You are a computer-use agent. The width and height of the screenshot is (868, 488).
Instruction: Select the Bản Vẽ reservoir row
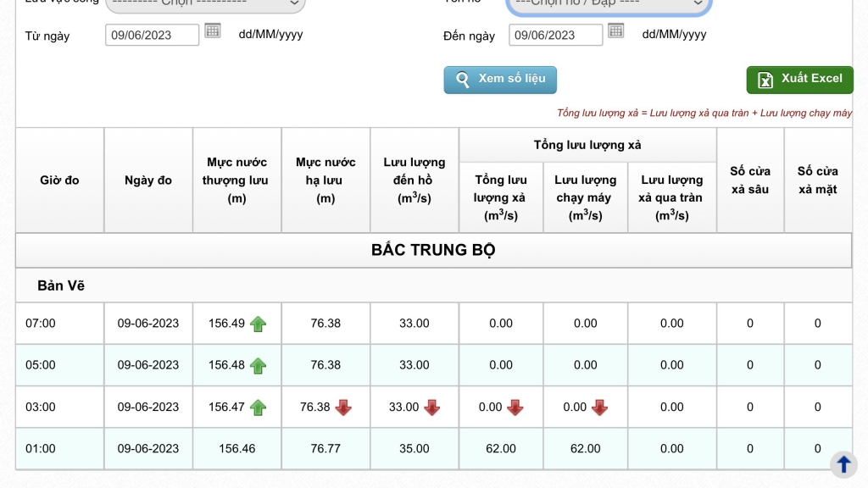pos(61,286)
